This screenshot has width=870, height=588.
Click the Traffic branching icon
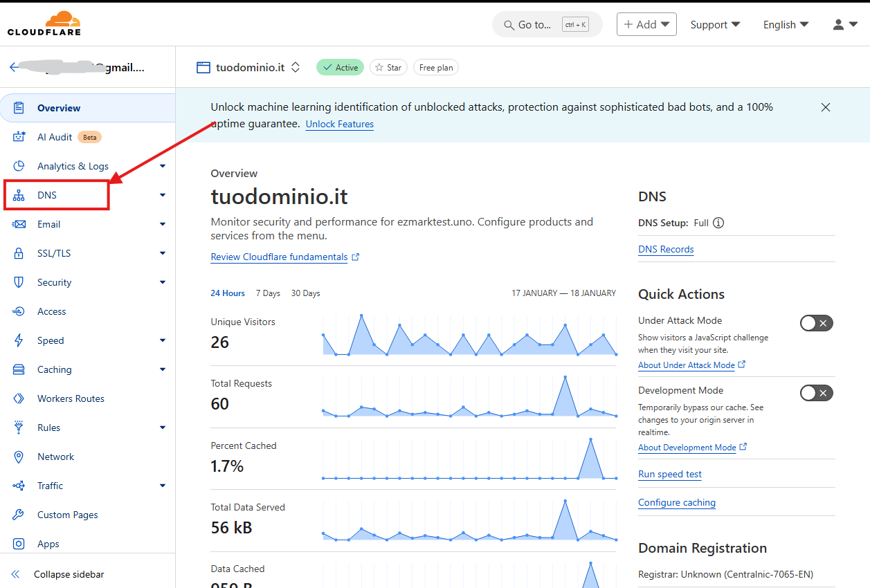click(19, 486)
